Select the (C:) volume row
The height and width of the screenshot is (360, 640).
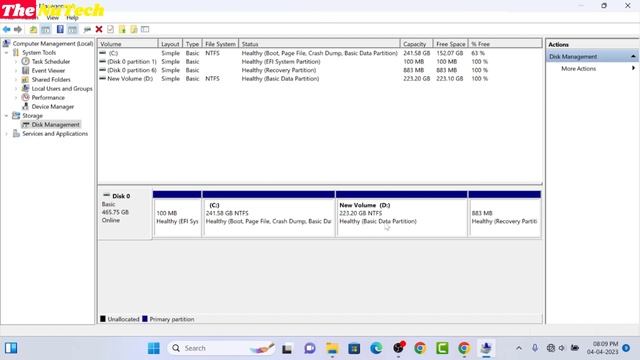[320, 53]
